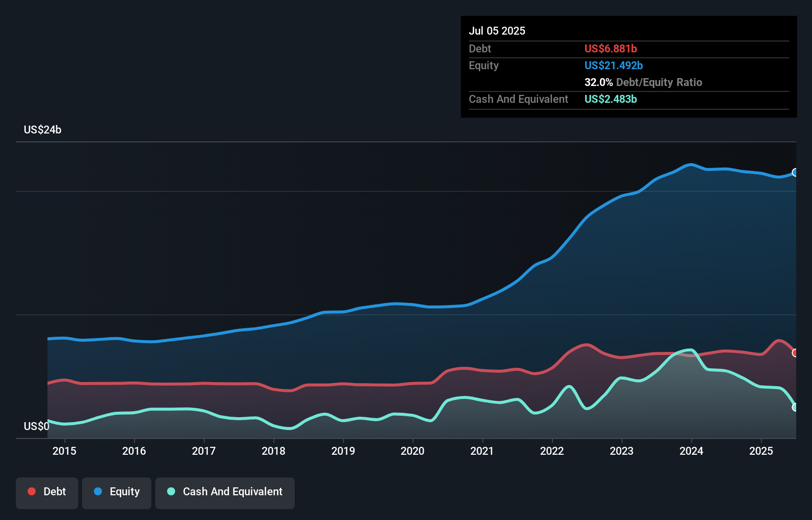Click the red Debt legend dot icon
812x520 pixels.
click(31, 491)
